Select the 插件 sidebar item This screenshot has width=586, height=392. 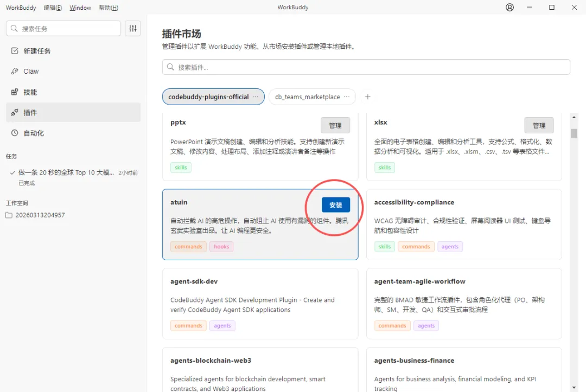(73, 112)
